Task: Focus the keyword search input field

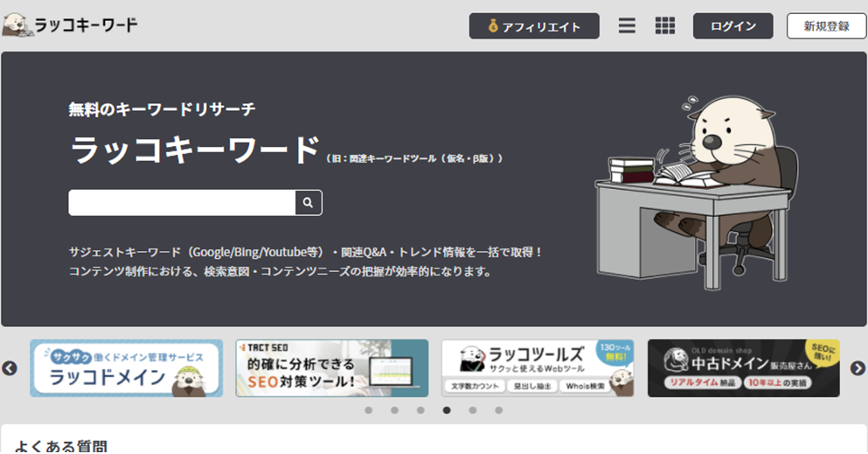Action: 182,203
